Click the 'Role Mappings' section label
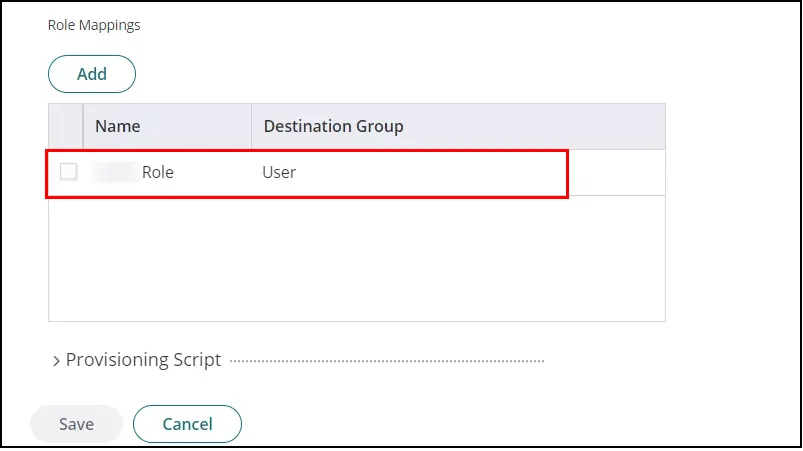The image size is (803, 451). (94, 25)
